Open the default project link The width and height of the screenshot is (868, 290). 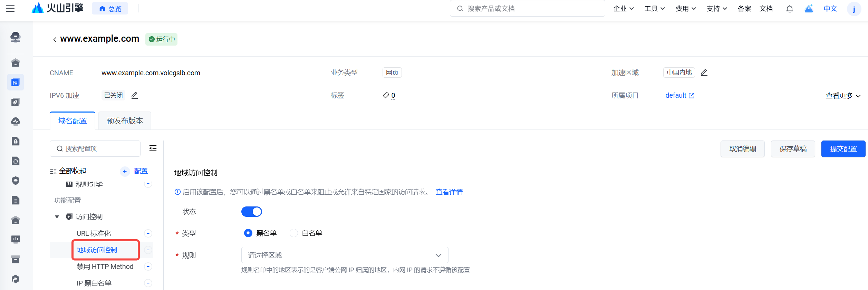click(680, 95)
